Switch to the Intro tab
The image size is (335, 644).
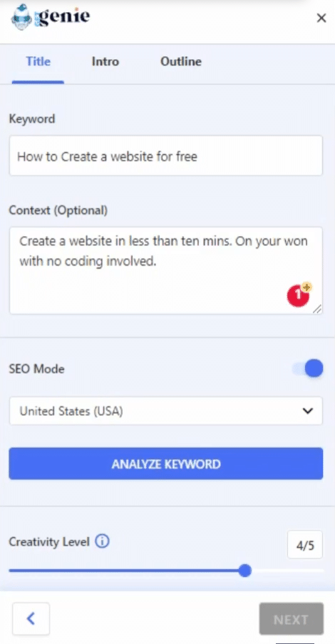coord(105,61)
